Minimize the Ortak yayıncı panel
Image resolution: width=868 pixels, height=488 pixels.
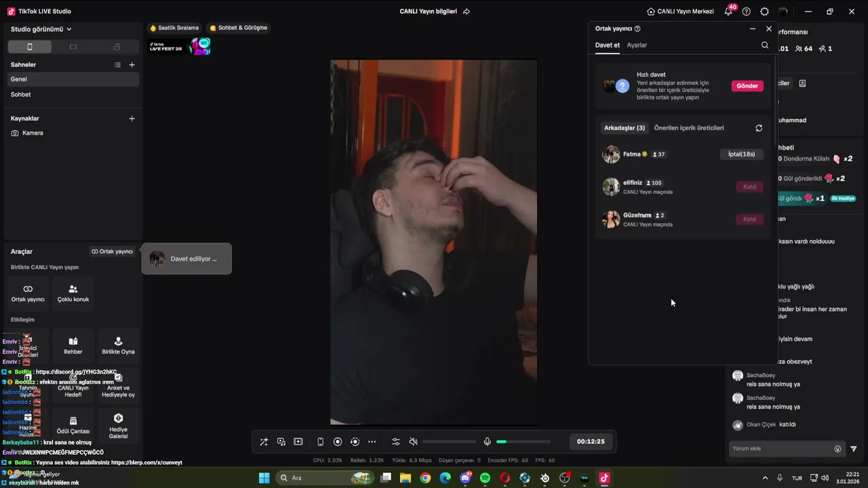coord(752,29)
